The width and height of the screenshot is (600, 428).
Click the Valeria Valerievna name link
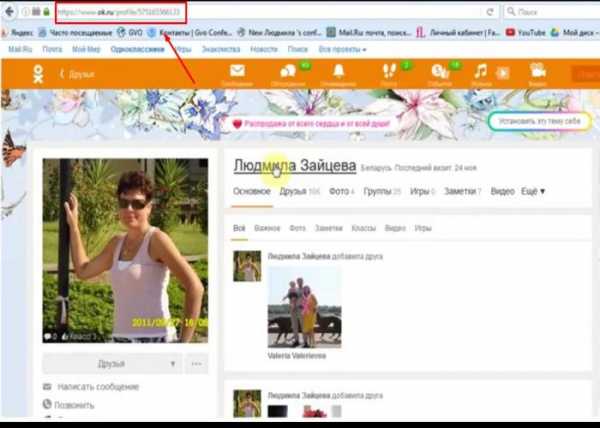[297, 356]
